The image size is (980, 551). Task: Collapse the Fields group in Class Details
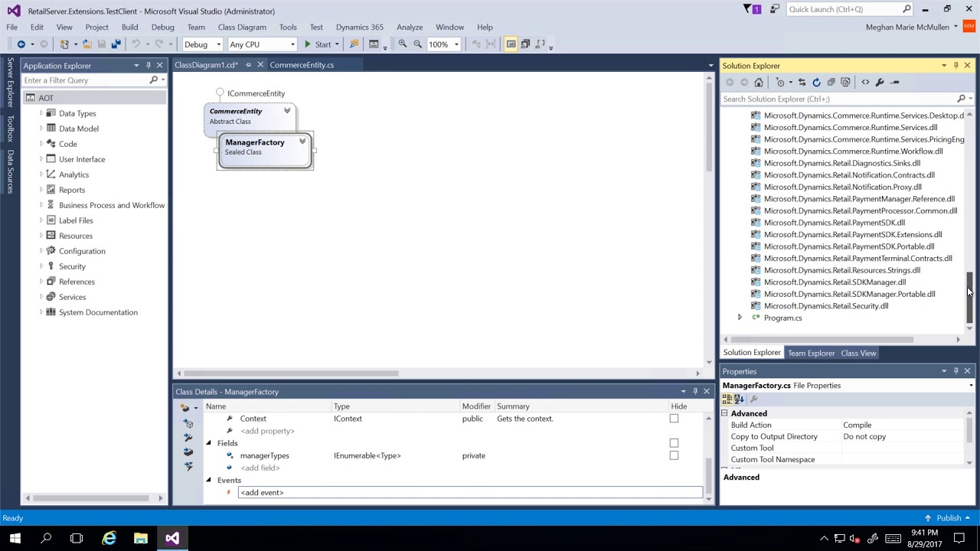click(x=208, y=443)
